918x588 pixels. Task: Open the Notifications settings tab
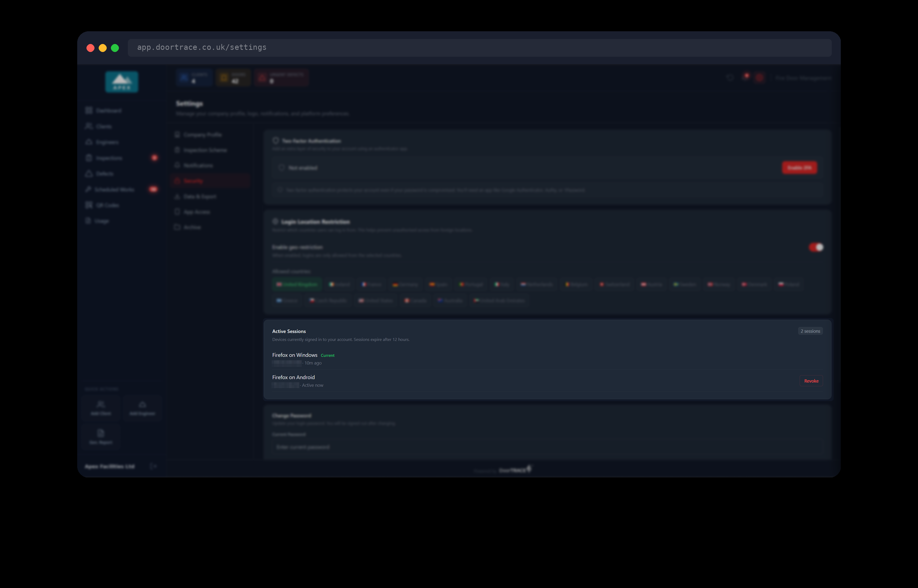click(210, 165)
